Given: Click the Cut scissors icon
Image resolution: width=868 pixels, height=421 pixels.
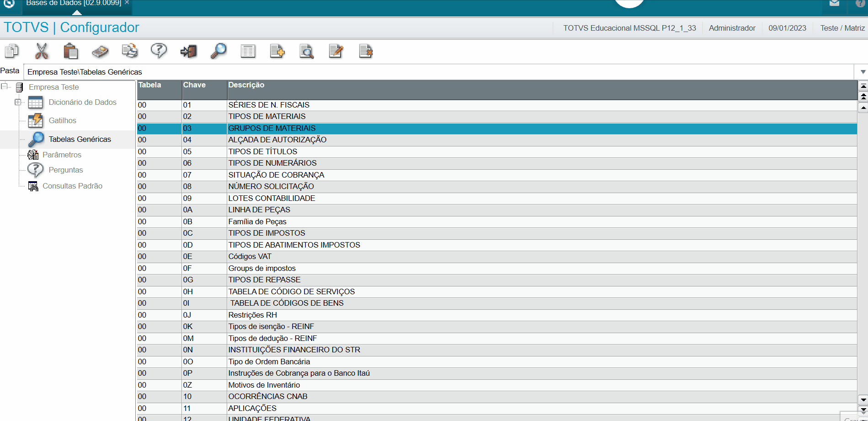Looking at the screenshot, I should [x=42, y=51].
